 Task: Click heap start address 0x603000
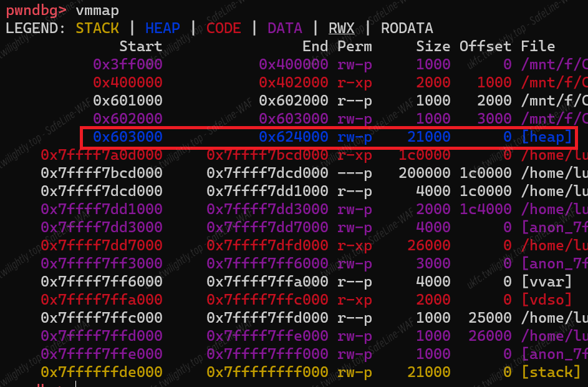127,137
